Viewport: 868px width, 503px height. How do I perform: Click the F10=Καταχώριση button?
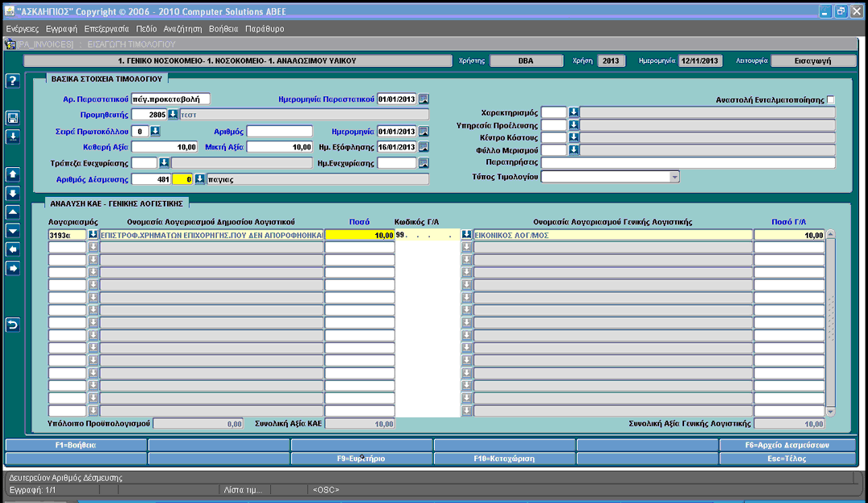click(x=504, y=459)
